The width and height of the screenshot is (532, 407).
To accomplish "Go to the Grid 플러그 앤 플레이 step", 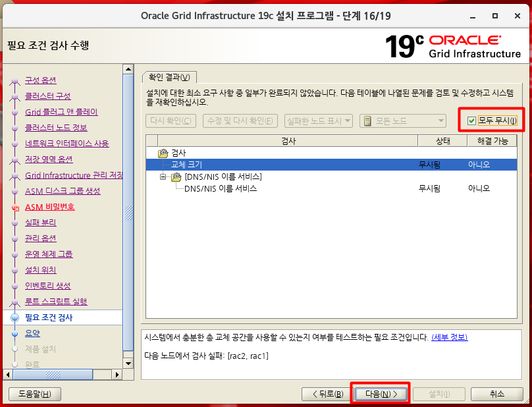I will [61, 112].
